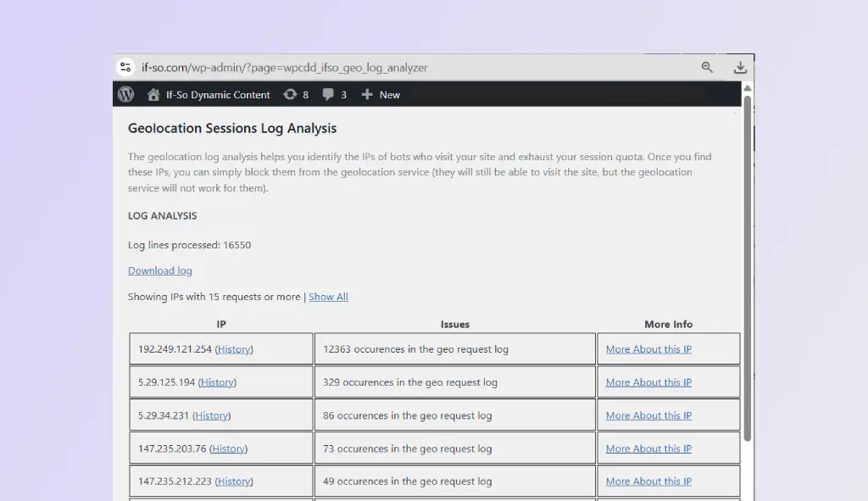Image resolution: width=868 pixels, height=501 pixels.
Task: Click the magnifier zoom icon in the address bar
Action: [708, 67]
